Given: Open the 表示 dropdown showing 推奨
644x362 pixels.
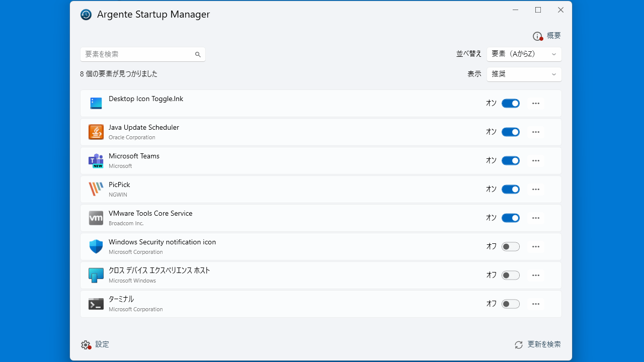Looking at the screenshot, I should [x=524, y=74].
